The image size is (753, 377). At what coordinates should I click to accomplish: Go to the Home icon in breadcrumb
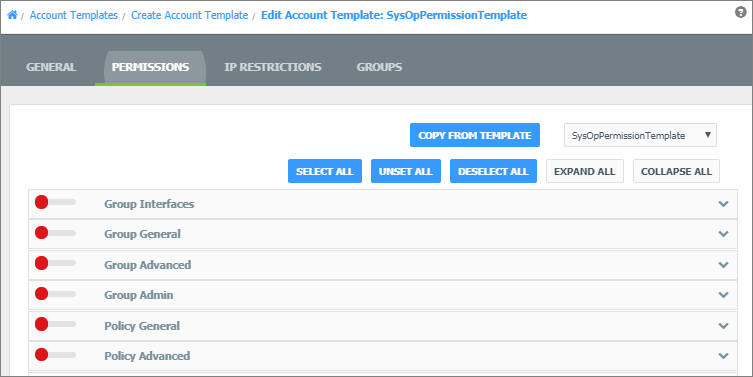[x=12, y=15]
